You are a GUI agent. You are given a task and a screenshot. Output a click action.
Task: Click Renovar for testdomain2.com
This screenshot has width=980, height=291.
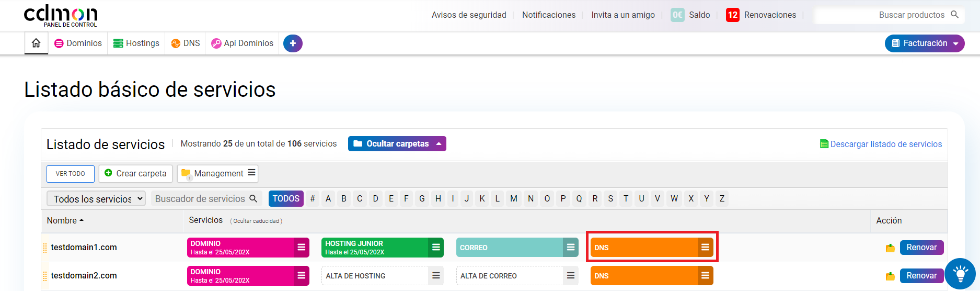coord(921,276)
